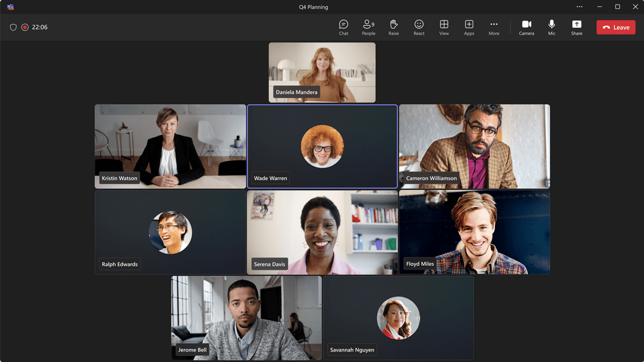
Task: Show the People participants list
Action: point(368,27)
